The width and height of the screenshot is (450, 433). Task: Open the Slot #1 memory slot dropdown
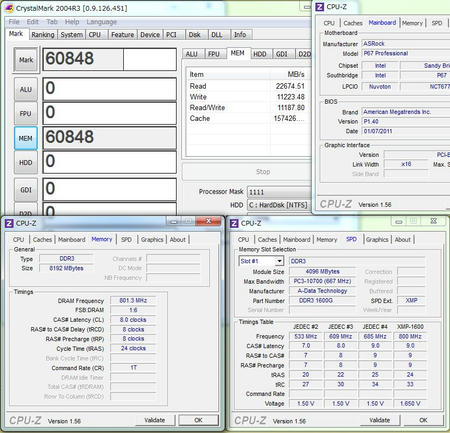pyautogui.click(x=261, y=261)
